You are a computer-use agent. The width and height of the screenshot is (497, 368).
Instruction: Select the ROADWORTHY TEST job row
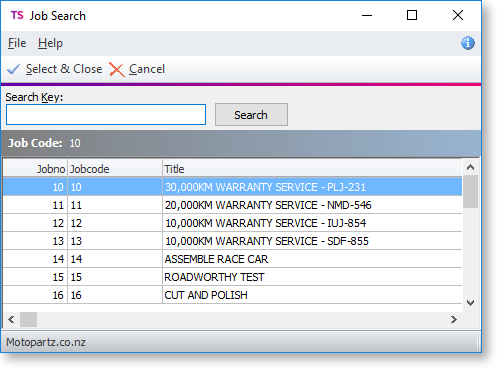point(232,277)
